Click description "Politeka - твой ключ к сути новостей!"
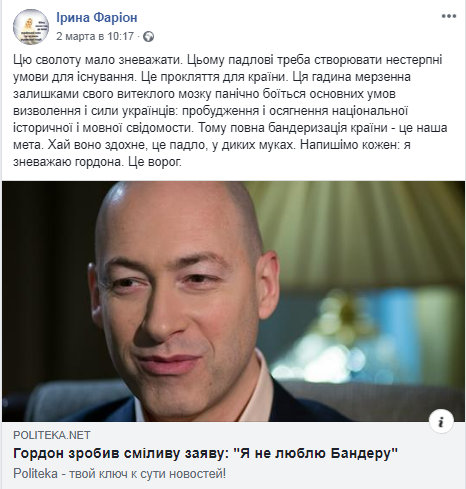This screenshot has width=466, height=489. coord(119,473)
